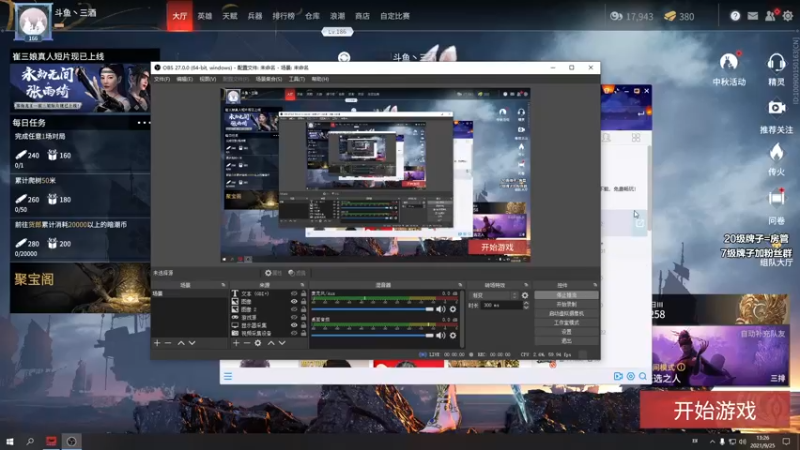Screen dimensions: 800x450
Task: Toggle the lock on the 游戏源 source
Action: pyautogui.click(x=304, y=317)
